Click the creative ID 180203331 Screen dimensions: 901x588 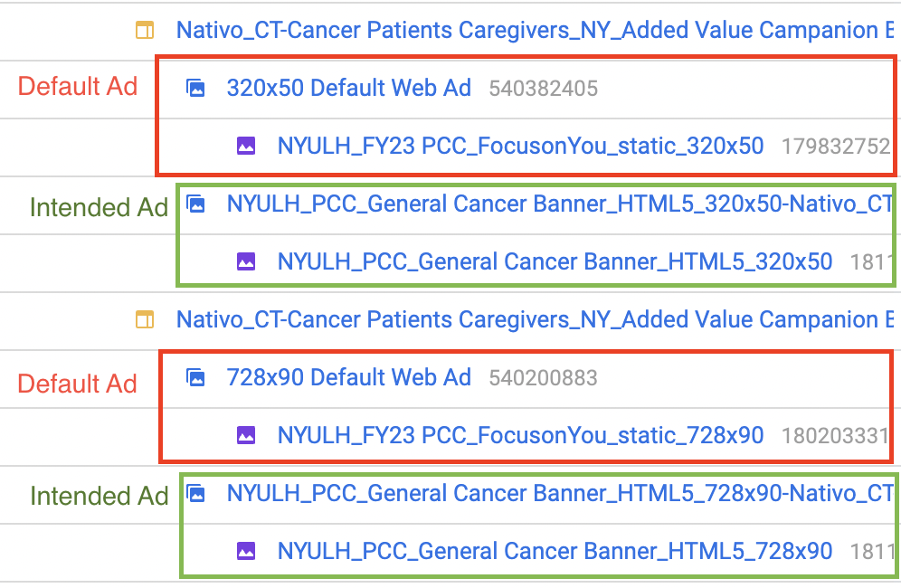click(x=835, y=436)
